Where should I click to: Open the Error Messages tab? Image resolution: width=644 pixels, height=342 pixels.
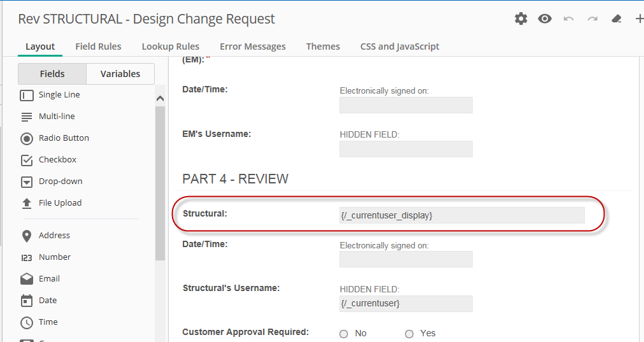pos(253,46)
